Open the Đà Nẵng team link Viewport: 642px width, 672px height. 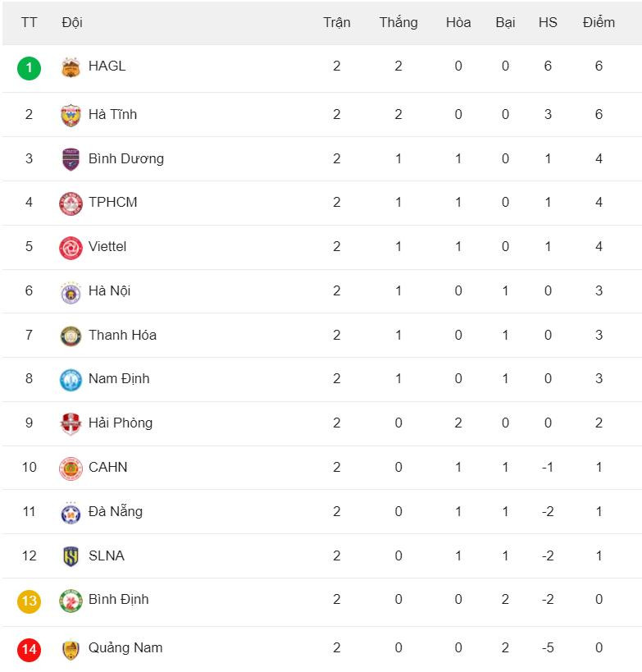pos(115,511)
